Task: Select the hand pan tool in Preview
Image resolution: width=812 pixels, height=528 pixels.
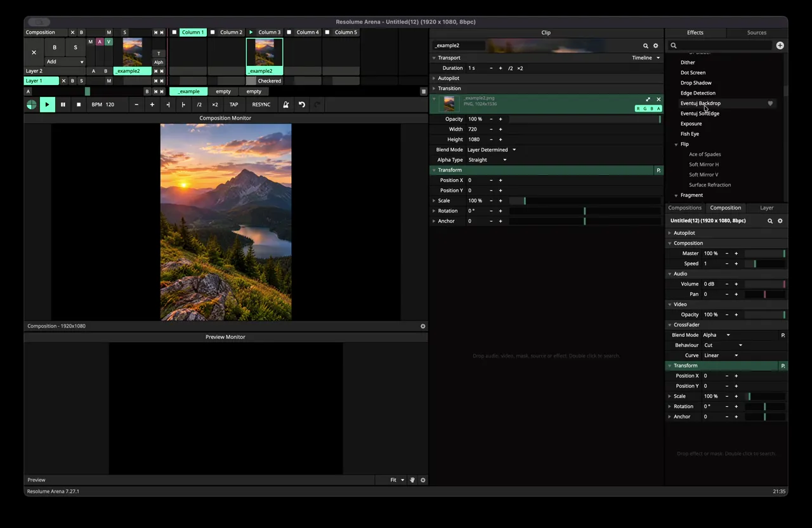Action: pos(412,480)
